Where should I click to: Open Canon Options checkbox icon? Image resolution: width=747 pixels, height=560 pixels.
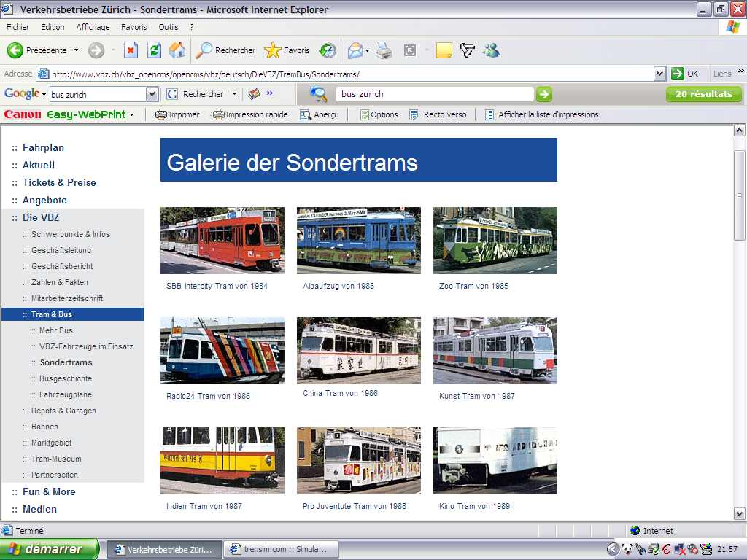(379, 114)
